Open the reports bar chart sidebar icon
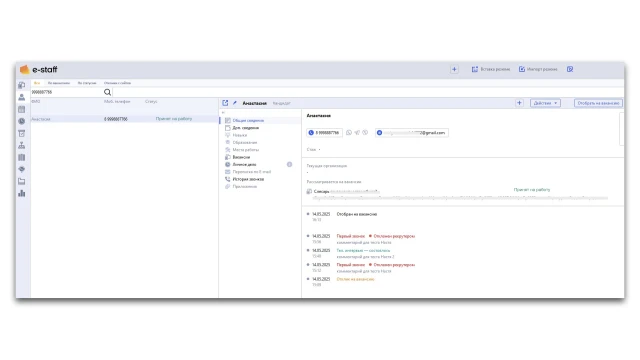640x360 pixels. pyautogui.click(x=22, y=193)
